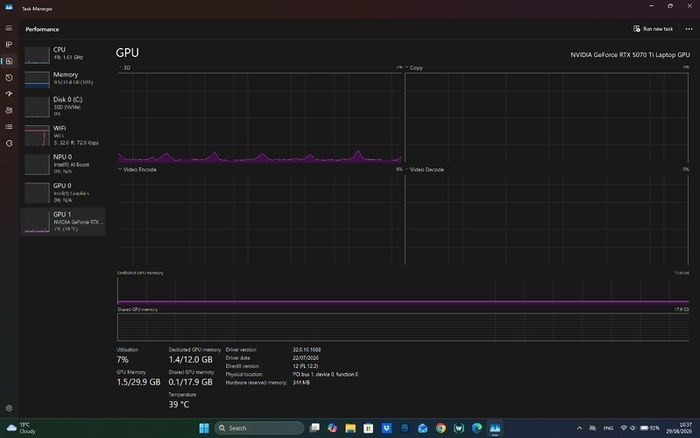Show hidden system tray icons

coord(579,428)
